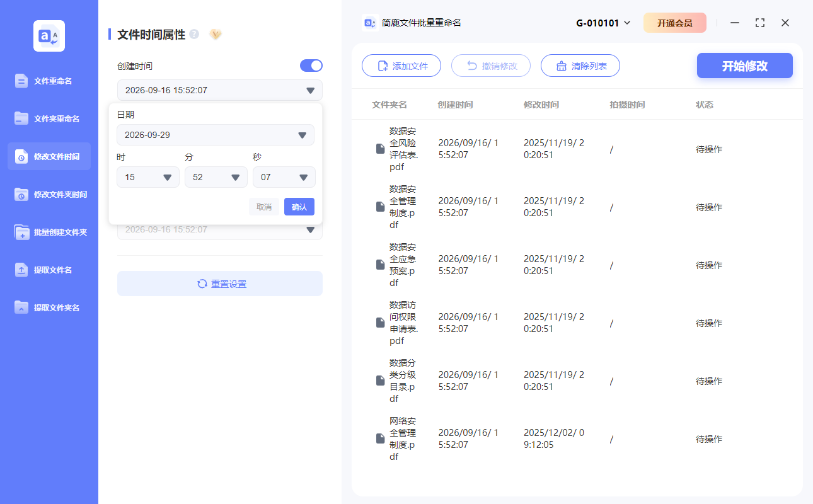The width and height of the screenshot is (813, 504).
Task: Open the 日期 date dropdown showing 2026-09-29
Action: [x=216, y=135]
